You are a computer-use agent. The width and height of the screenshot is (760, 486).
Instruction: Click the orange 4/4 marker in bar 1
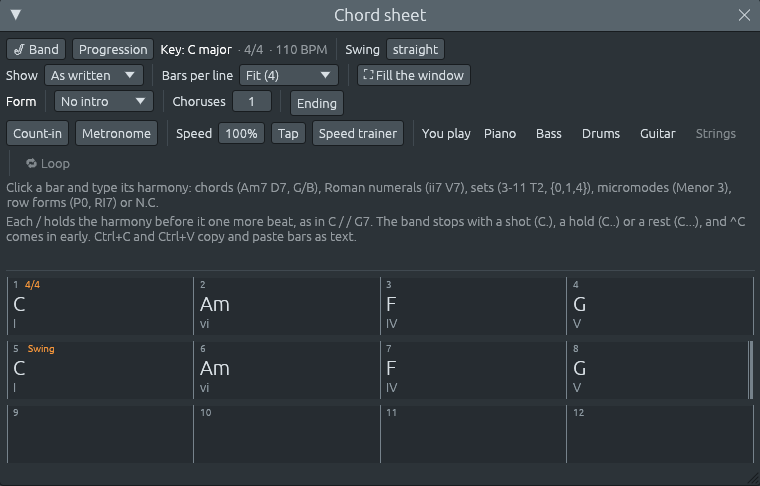pyautogui.click(x=32, y=285)
